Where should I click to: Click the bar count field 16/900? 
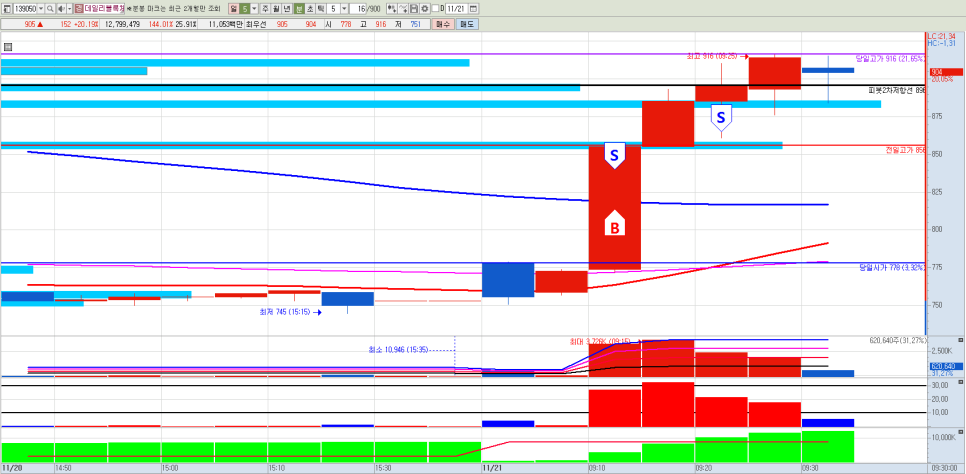(365, 9)
